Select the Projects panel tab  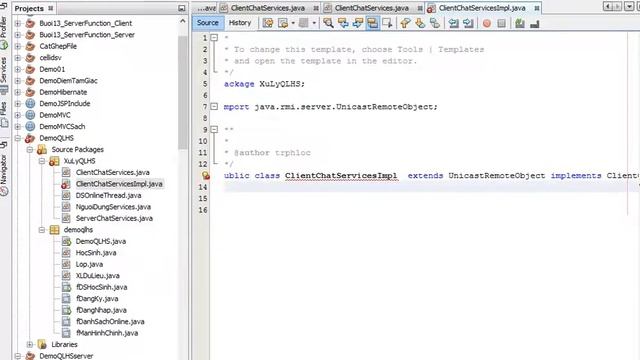(29, 8)
